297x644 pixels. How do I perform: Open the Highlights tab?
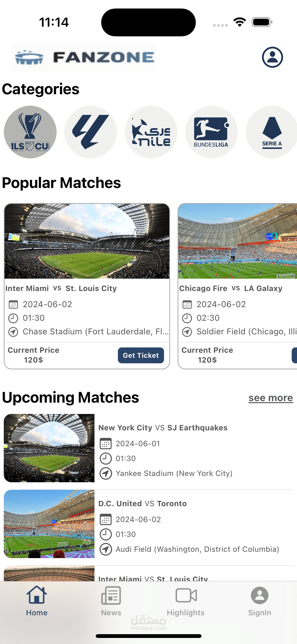click(186, 601)
